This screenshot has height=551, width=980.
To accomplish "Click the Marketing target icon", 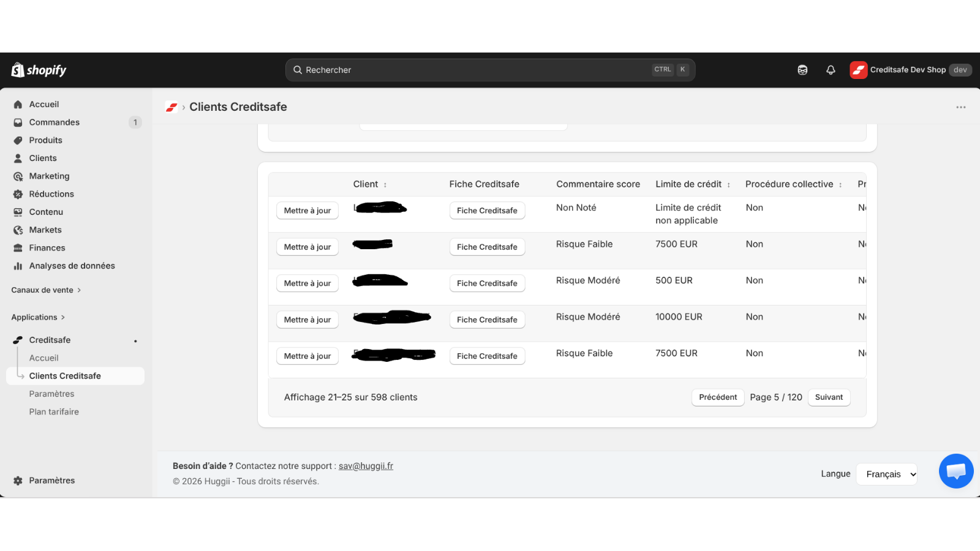I will coord(18,176).
